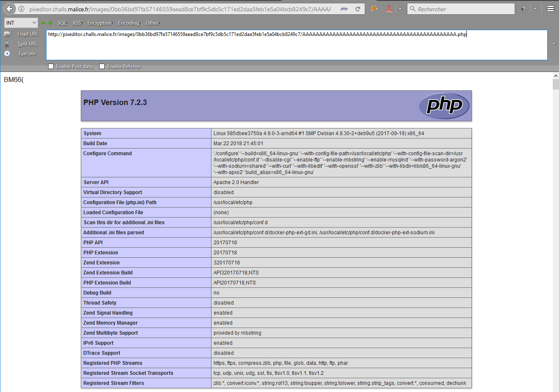
Task: Open the SQL menu in the HackBar
Action: tap(62, 23)
